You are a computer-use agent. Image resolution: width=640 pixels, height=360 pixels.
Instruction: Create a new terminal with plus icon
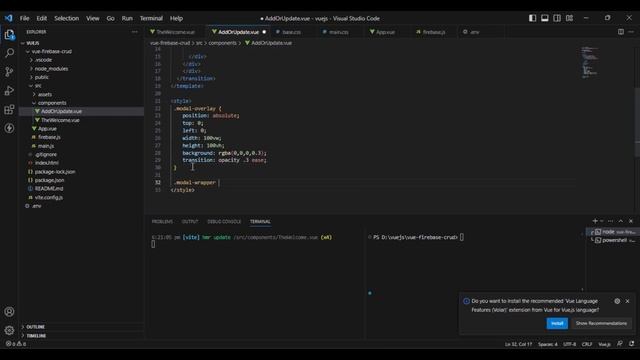pyautogui.click(x=595, y=221)
